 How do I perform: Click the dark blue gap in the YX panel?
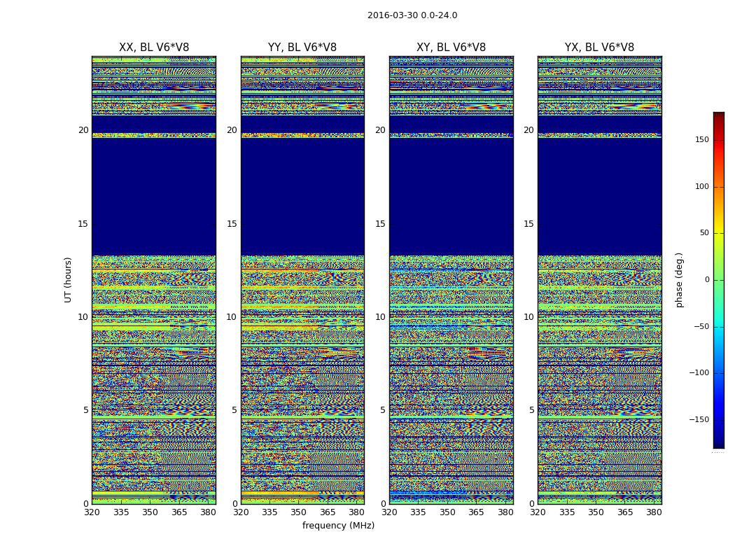click(599, 197)
